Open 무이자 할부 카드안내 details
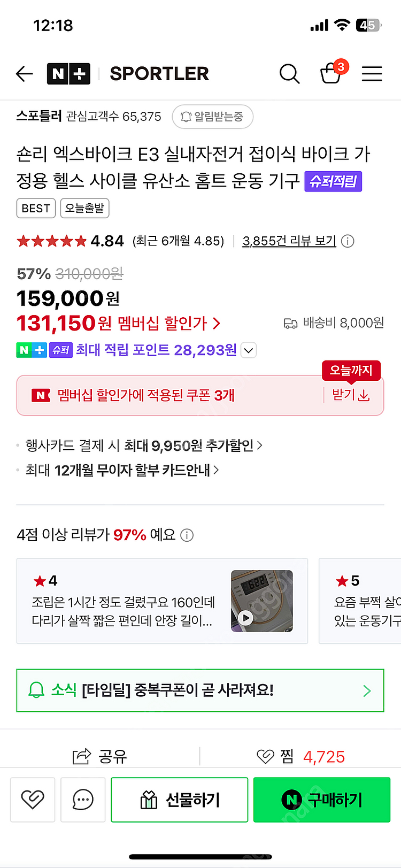Screen dimensions: 401x868 tap(123, 470)
